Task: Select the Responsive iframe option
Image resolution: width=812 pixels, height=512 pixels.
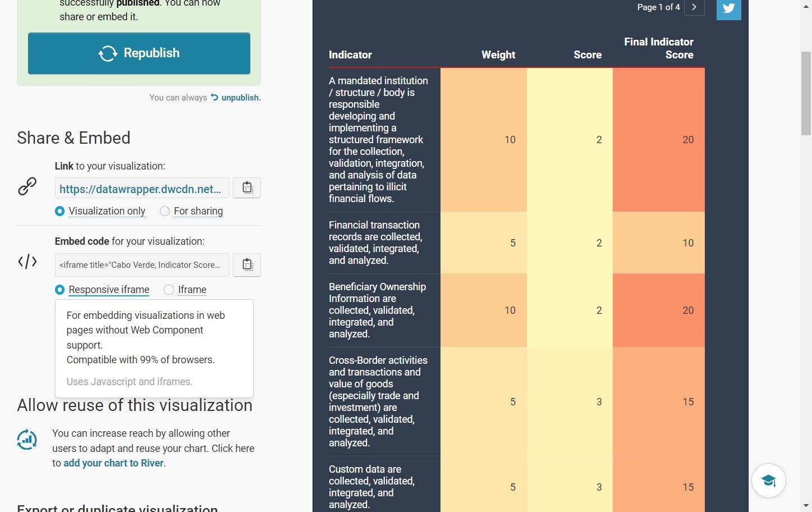Action: pos(59,290)
